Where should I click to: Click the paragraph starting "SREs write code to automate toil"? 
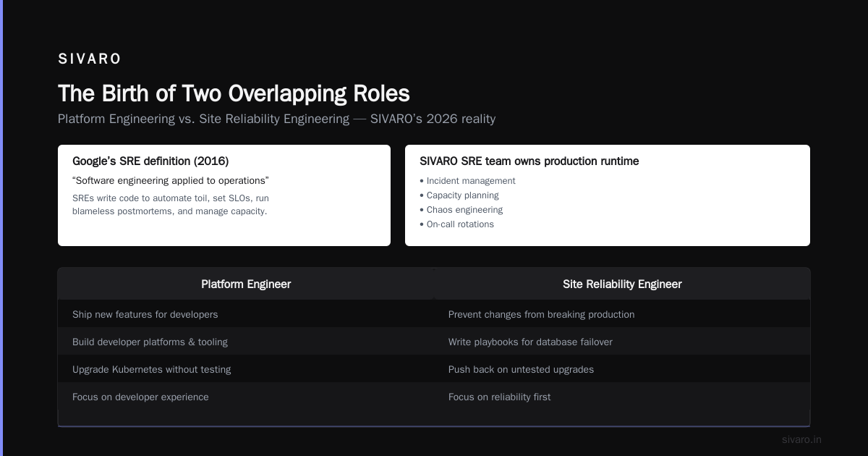pos(171,205)
